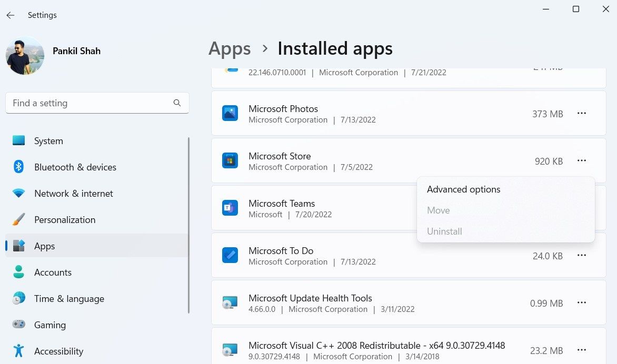Select the Microsoft To Do name
617x364 pixels.
[281, 251]
